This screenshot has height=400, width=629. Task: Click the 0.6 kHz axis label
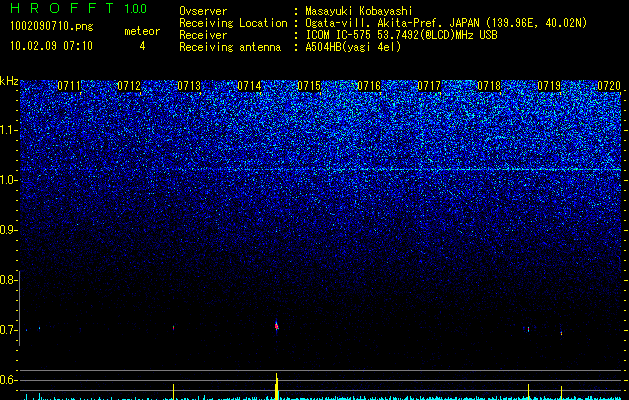(x=8, y=380)
